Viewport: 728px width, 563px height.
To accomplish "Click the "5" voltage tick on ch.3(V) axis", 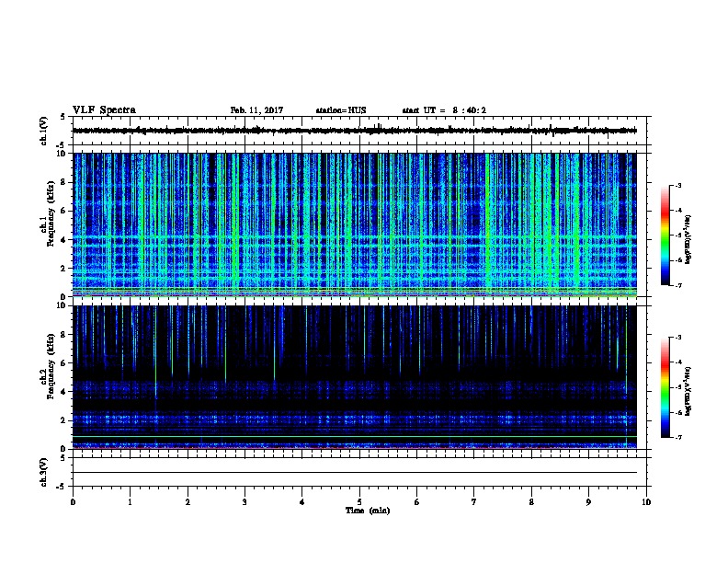I will point(62,457).
